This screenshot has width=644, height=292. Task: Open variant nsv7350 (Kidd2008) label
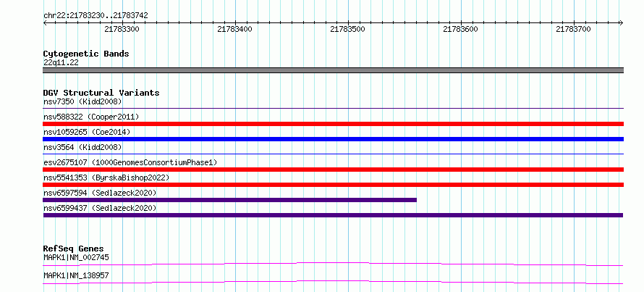point(82,101)
